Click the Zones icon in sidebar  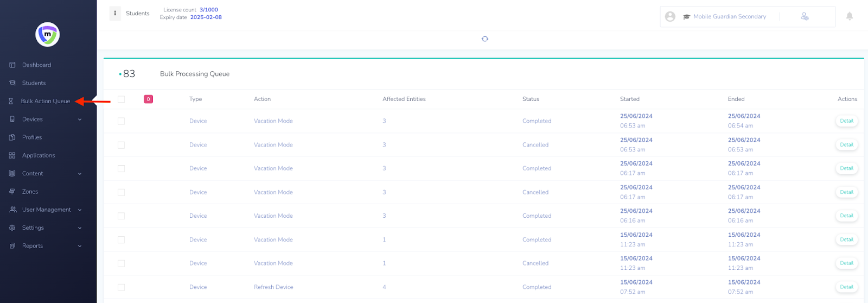[x=12, y=192]
